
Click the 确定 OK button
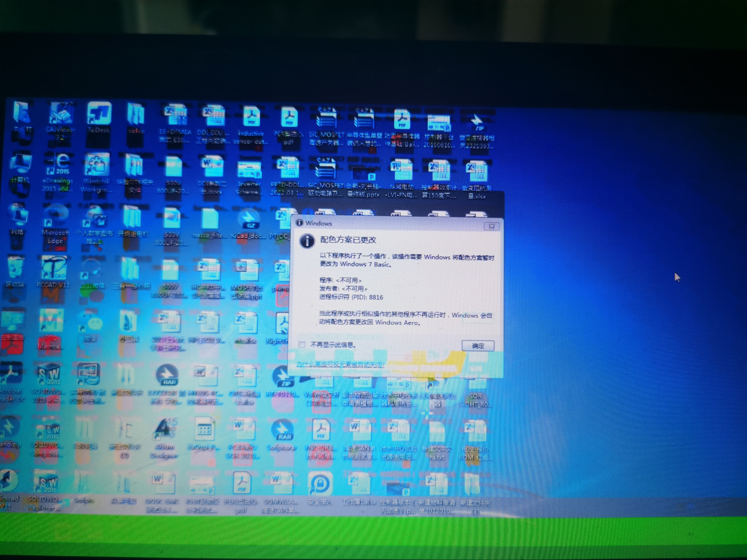(478, 346)
